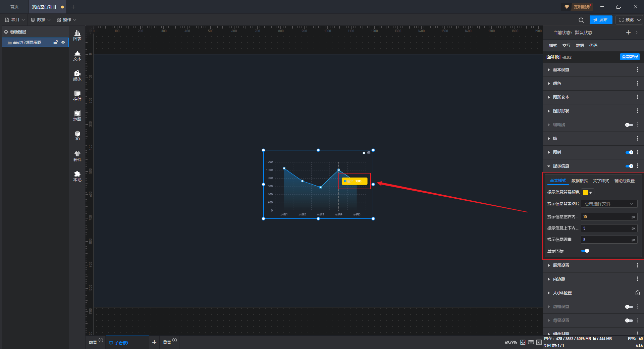Open the 本地 (local) component library
This screenshot has height=349, width=644.
[x=77, y=176]
